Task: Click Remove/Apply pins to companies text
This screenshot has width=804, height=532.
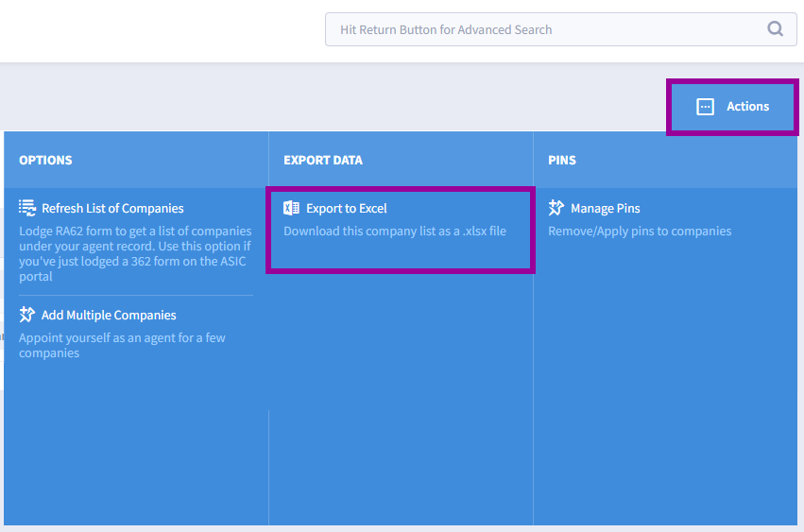Action: (640, 231)
